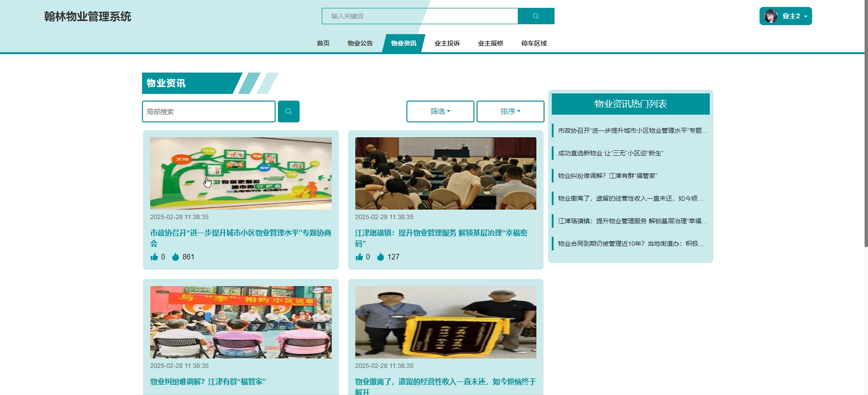Open article title 物业纠纷难调解？江津有群“福管家”
The image size is (868, 395).
[x=208, y=381]
